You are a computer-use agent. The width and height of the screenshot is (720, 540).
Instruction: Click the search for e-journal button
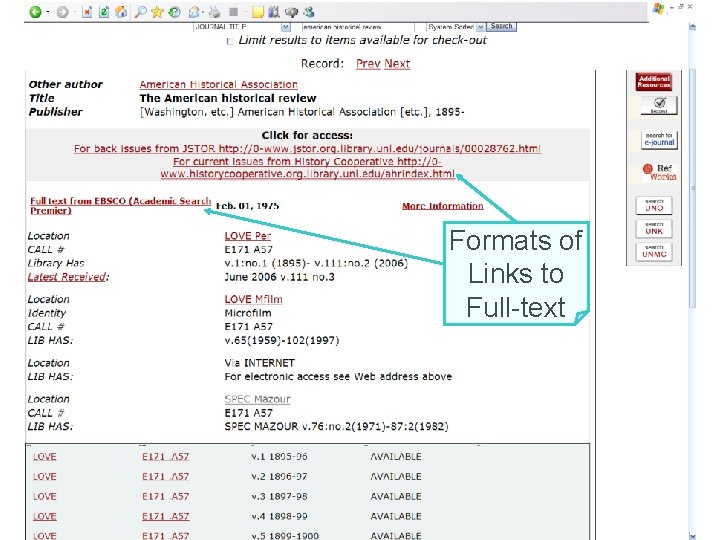click(x=659, y=139)
